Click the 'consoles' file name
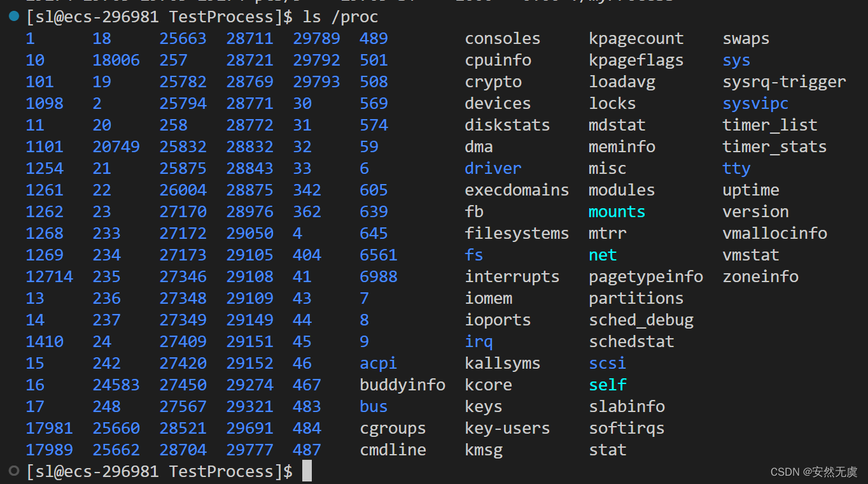This screenshot has height=484, width=868. [503, 38]
